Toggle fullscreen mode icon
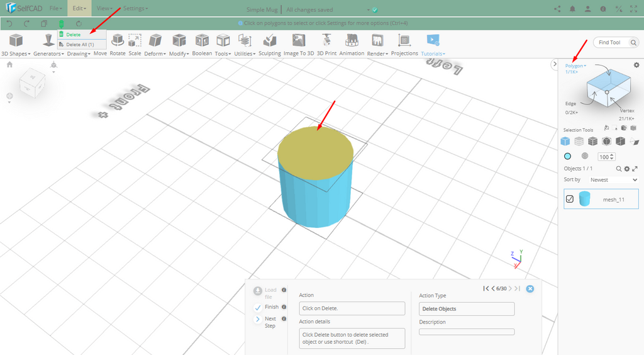 (634, 9)
